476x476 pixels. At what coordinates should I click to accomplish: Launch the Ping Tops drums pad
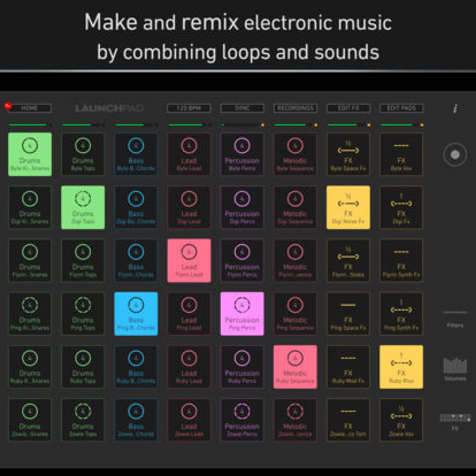pos(83,314)
